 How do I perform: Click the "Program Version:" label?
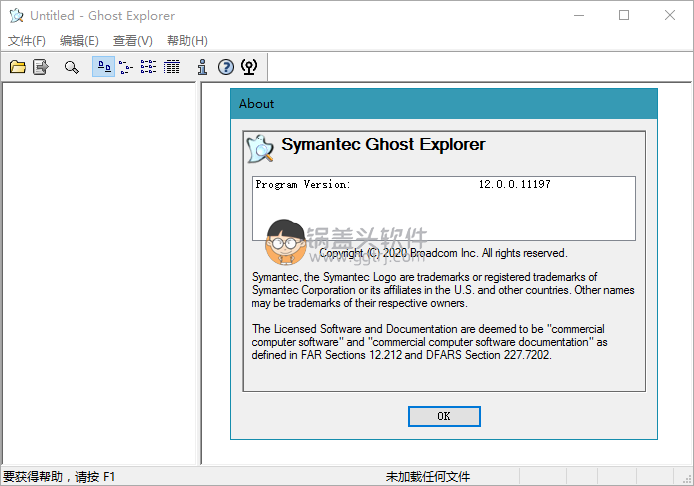pyautogui.click(x=303, y=184)
